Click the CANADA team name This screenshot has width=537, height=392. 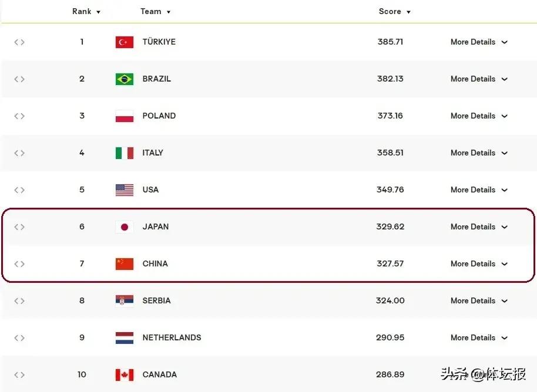coord(159,374)
